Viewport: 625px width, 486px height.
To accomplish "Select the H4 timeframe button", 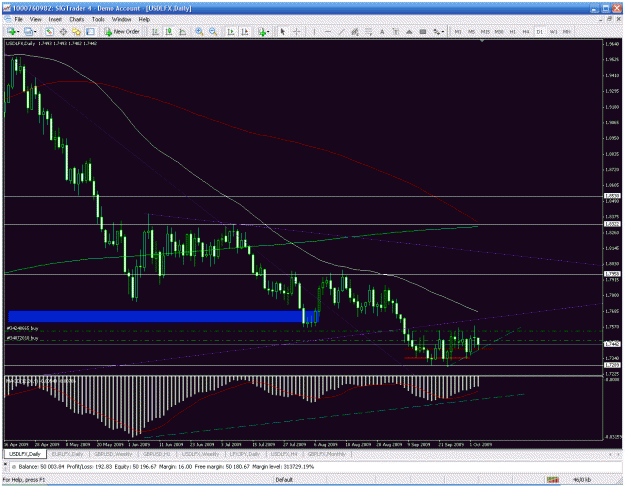I will click(x=526, y=31).
